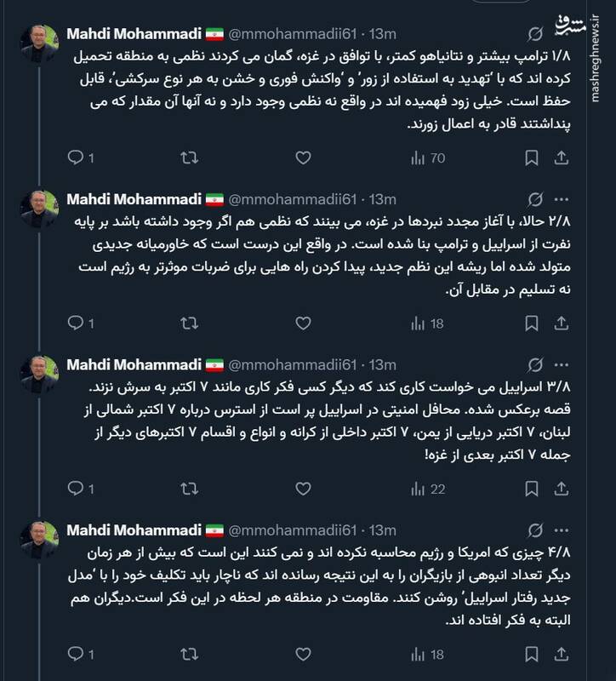
Task: Reply to the first tweet (1/8)
Action: pyautogui.click(x=75, y=158)
